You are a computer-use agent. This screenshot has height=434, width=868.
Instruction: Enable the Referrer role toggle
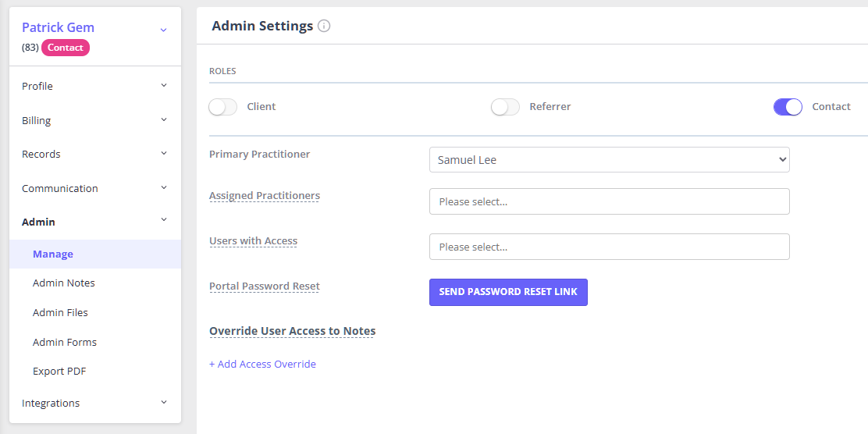(x=505, y=107)
